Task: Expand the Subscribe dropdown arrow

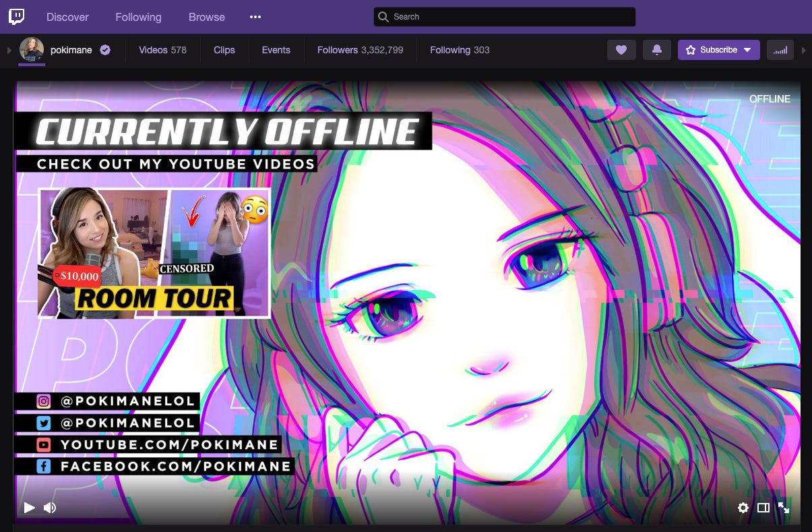Action: (x=747, y=50)
